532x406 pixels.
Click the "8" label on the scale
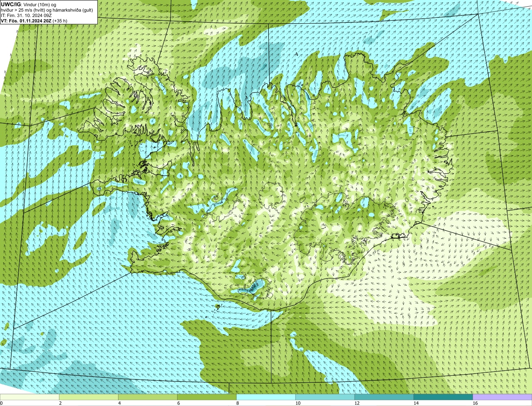click(238, 403)
